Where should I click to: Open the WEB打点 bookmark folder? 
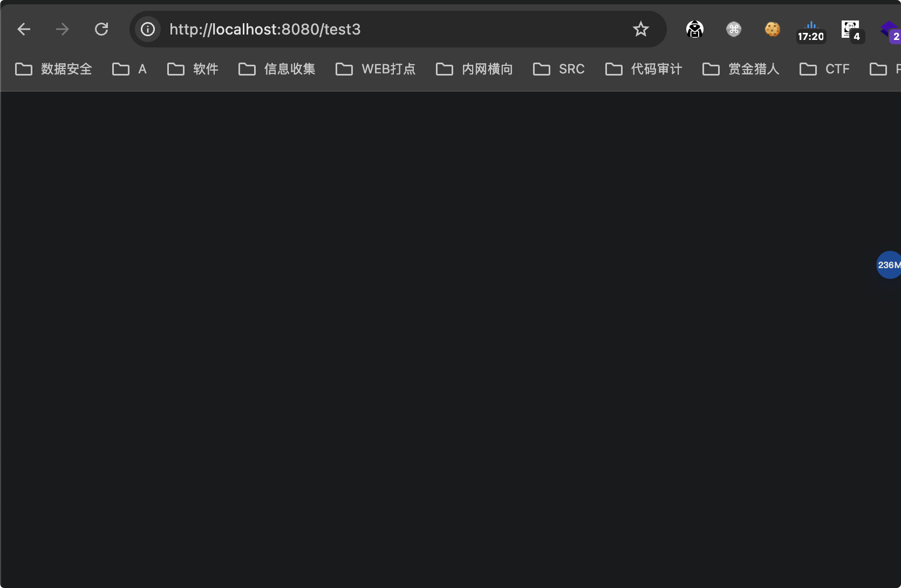[376, 69]
